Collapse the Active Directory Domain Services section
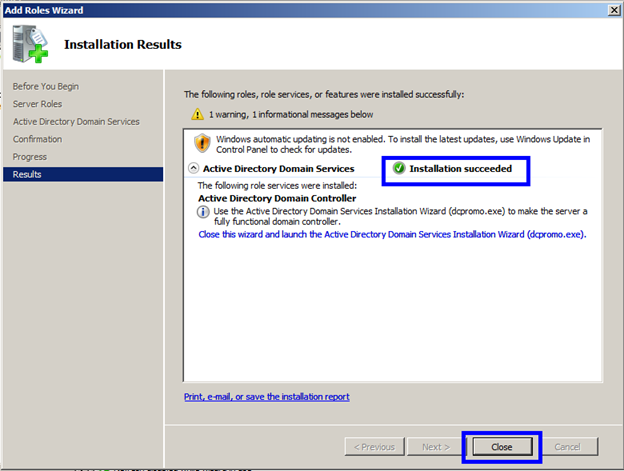Image resolution: width=624 pixels, height=471 pixels. point(193,168)
